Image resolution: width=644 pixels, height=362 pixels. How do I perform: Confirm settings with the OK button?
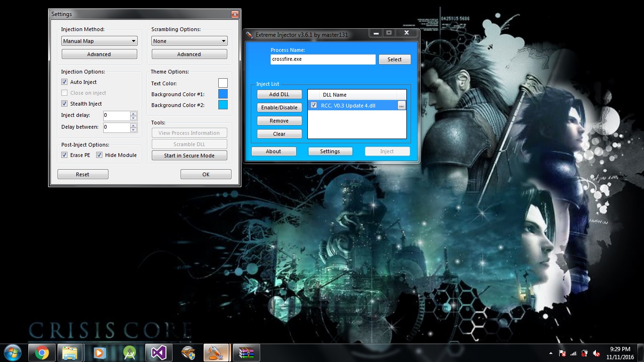[x=206, y=174]
